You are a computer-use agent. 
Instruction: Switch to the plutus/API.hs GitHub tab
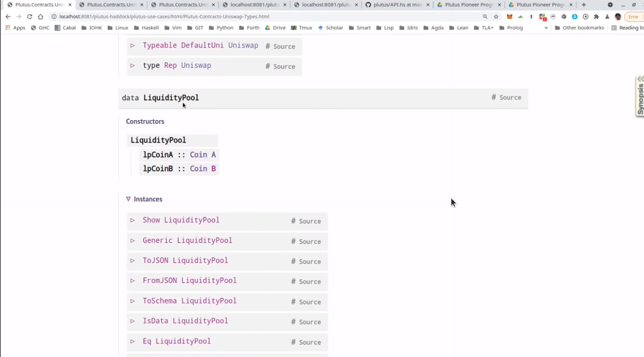pos(394,5)
